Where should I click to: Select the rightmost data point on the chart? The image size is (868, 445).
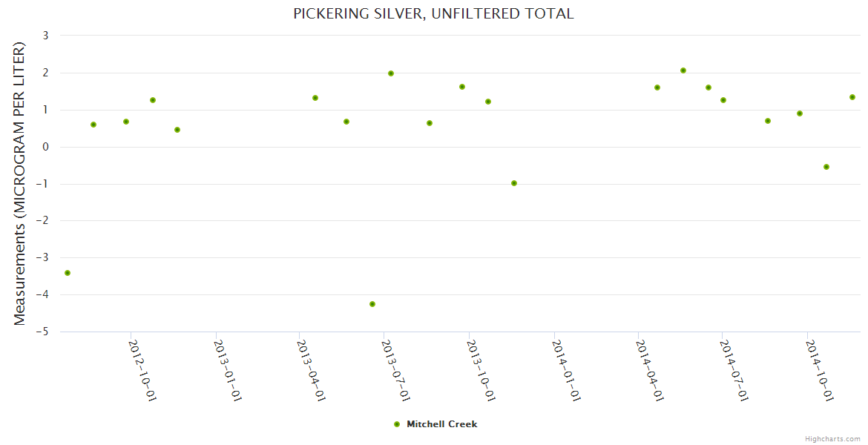click(x=852, y=97)
